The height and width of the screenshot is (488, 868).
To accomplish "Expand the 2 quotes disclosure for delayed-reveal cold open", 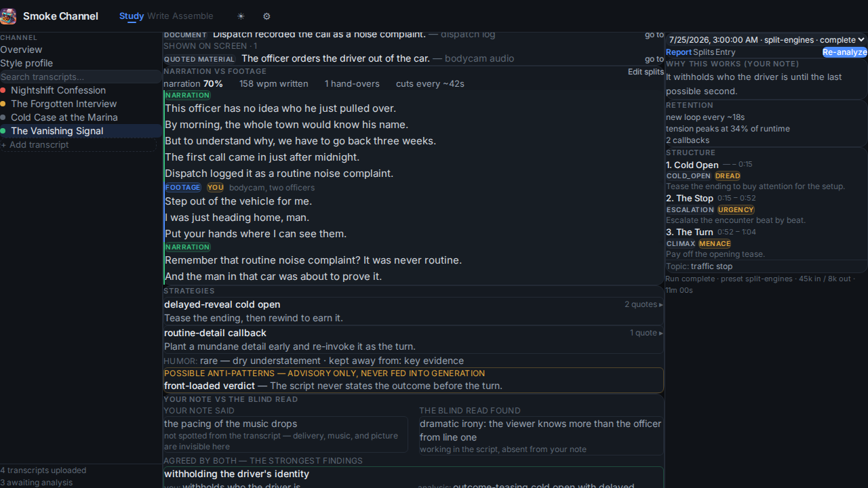I will tap(644, 304).
